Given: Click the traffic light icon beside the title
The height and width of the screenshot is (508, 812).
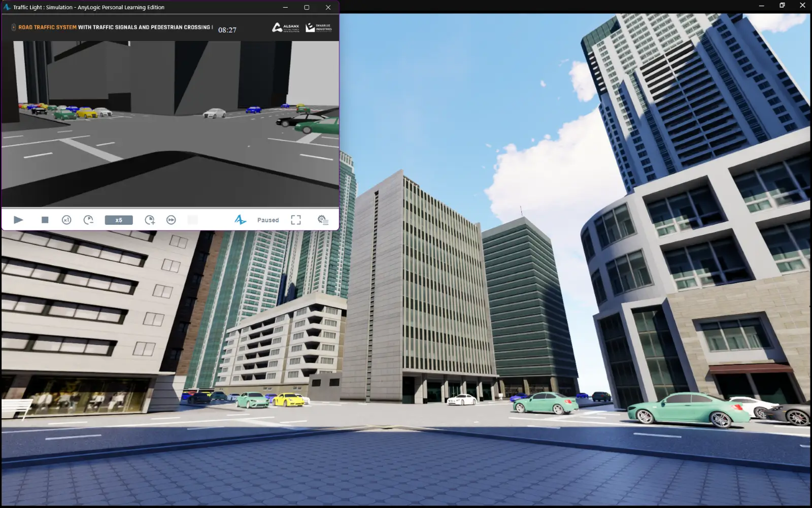Looking at the screenshot, I should [13, 27].
